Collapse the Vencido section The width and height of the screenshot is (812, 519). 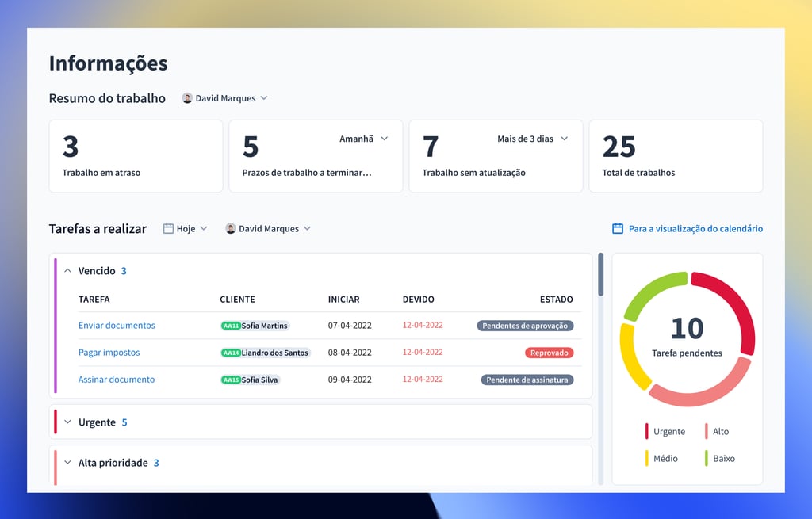67,271
